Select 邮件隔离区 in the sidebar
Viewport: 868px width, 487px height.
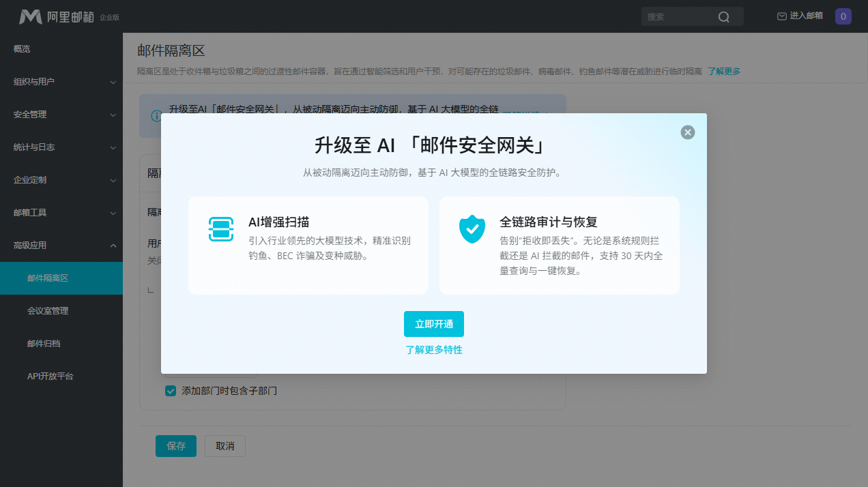[x=61, y=278]
